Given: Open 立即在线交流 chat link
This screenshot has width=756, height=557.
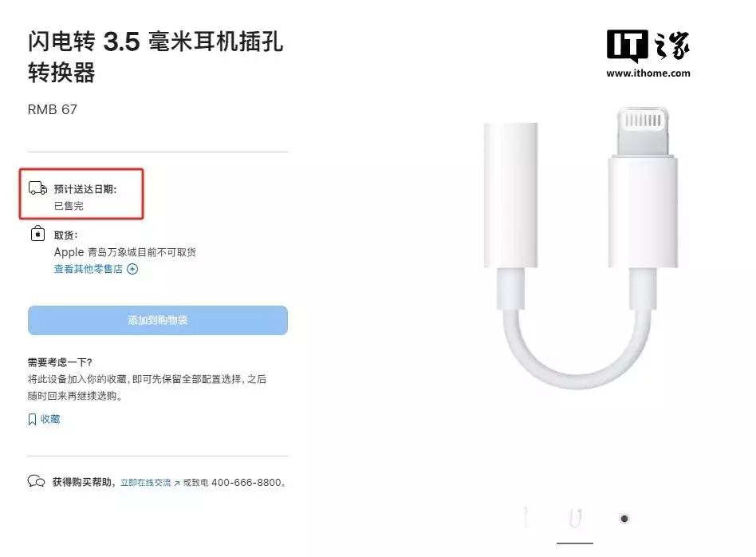Looking at the screenshot, I should coord(146,483).
